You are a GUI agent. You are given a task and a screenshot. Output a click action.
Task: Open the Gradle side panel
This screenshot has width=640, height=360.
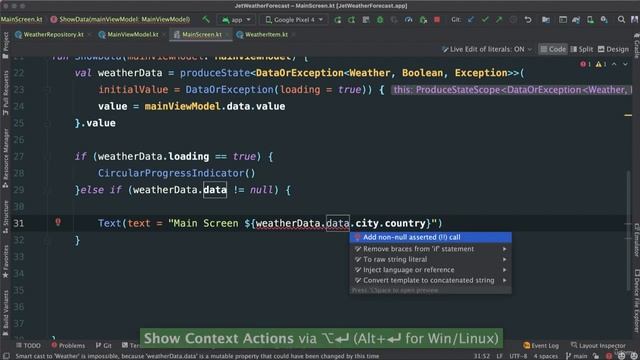point(636,46)
